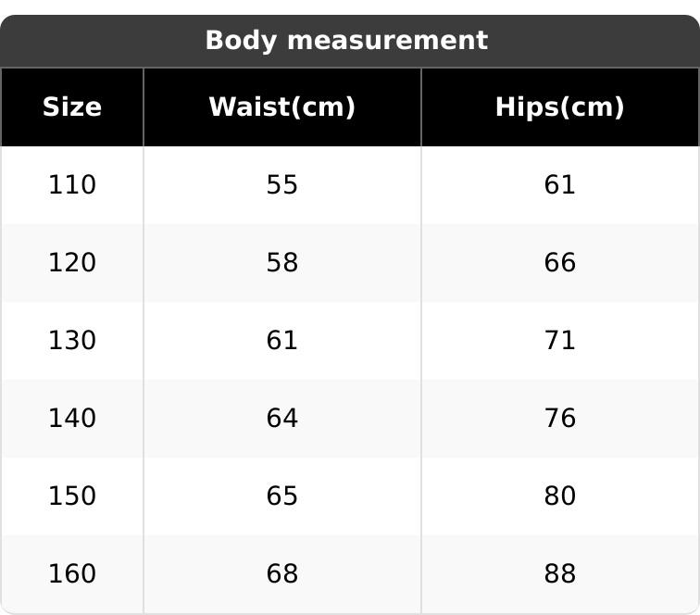Click the Waist(cm) column header

click(x=281, y=107)
